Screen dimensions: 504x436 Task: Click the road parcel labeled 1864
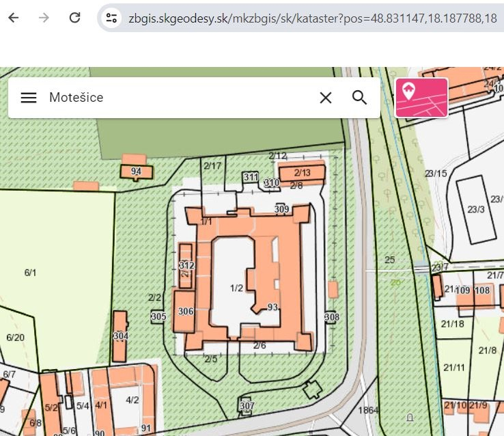click(368, 411)
